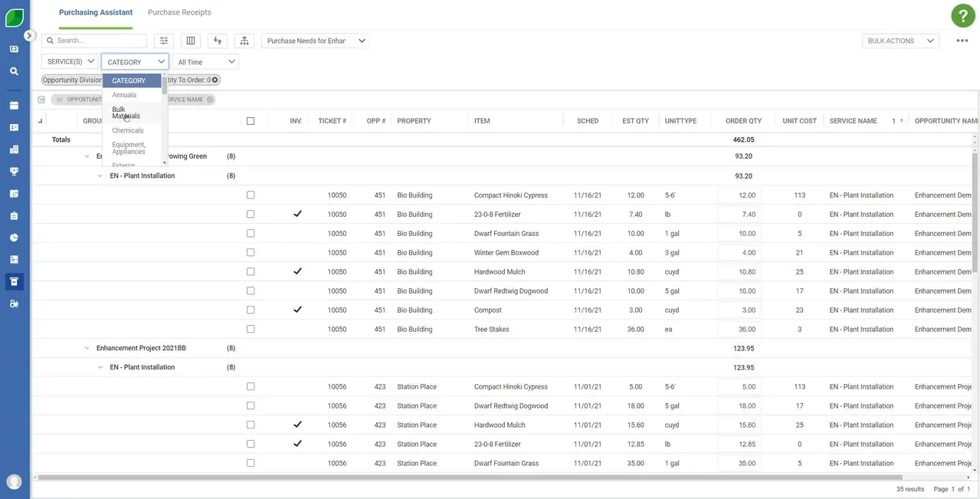Open the trophy icon in left sidebar

pos(14,171)
